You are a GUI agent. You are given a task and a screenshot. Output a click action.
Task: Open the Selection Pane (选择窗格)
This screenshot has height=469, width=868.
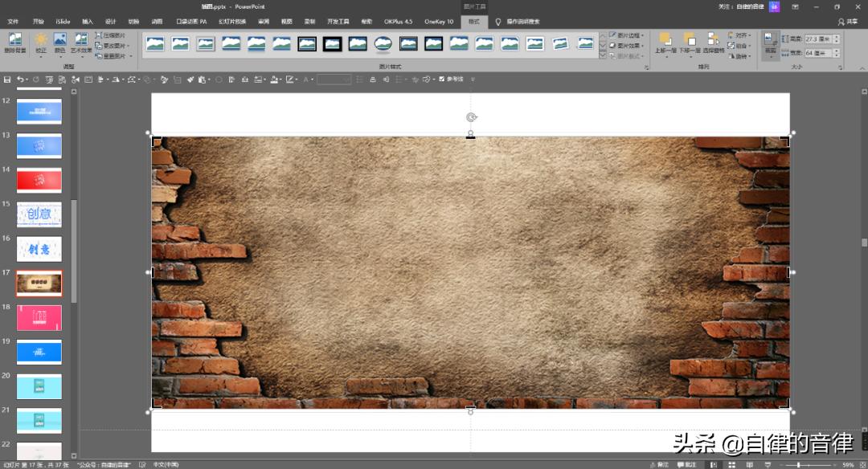click(713, 42)
